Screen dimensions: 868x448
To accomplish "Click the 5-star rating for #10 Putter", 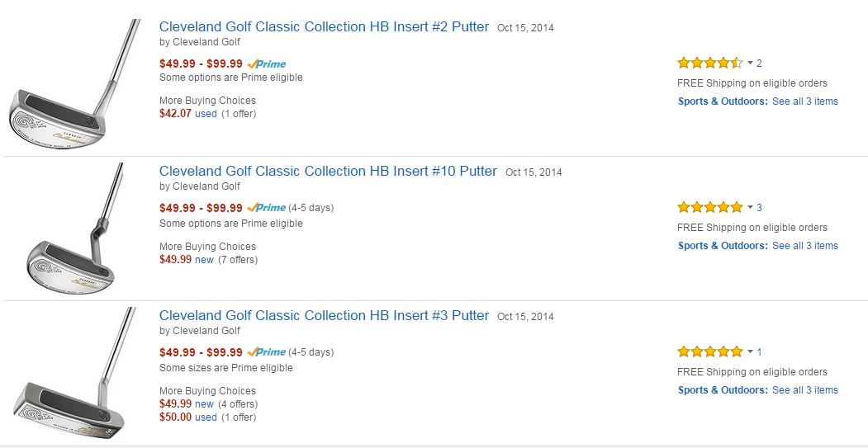I will point(709,207).
